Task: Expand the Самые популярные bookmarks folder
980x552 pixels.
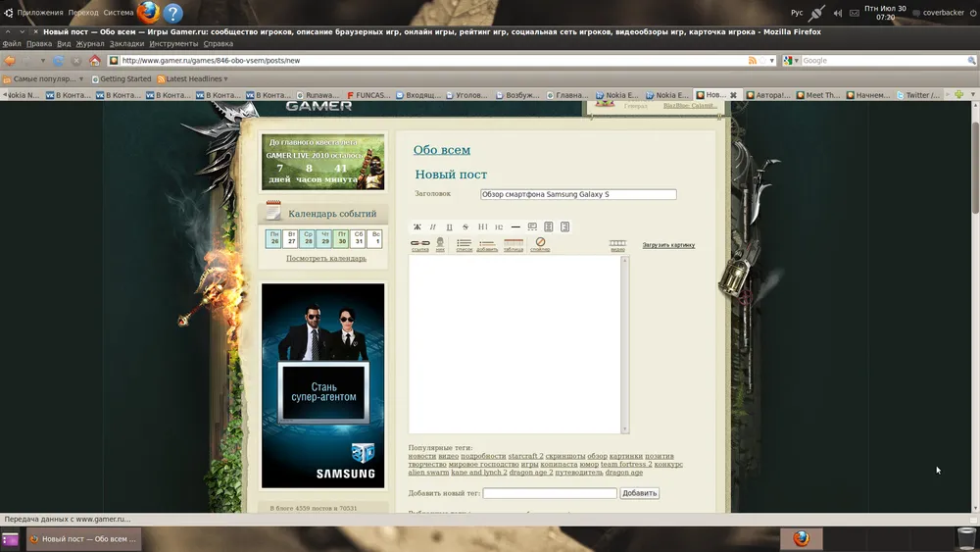Action: 43,78
